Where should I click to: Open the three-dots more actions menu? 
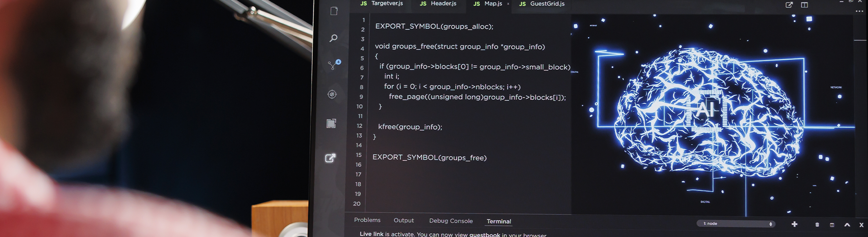pos(859,11)
